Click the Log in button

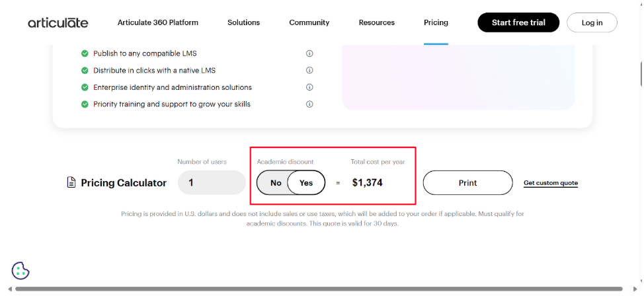[592, 22]
